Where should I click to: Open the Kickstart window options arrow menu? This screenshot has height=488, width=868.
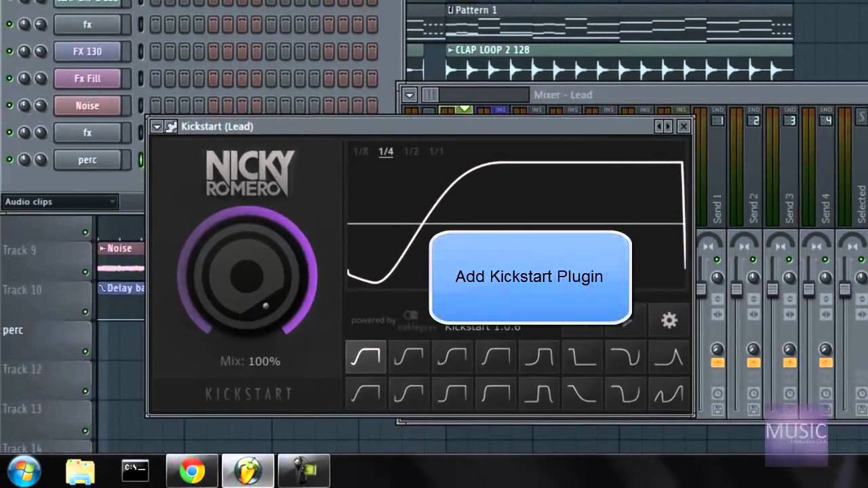coord(157,126)
